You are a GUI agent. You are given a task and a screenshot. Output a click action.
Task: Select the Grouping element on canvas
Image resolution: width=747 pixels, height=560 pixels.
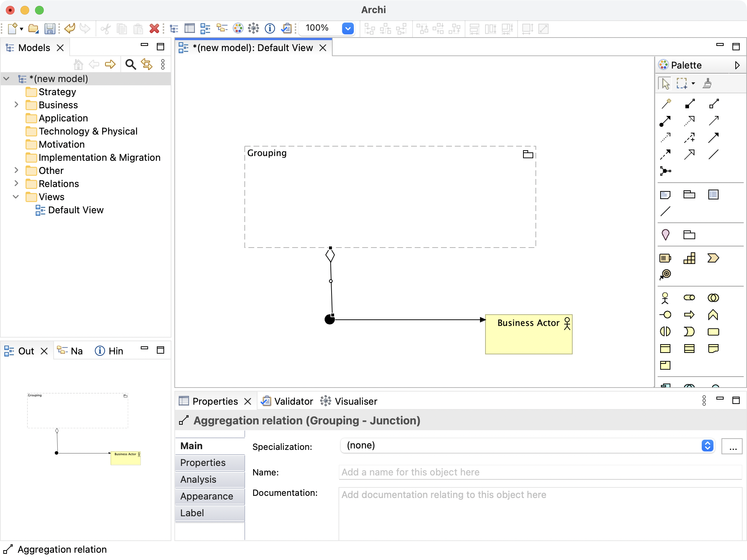click(390, 197)
